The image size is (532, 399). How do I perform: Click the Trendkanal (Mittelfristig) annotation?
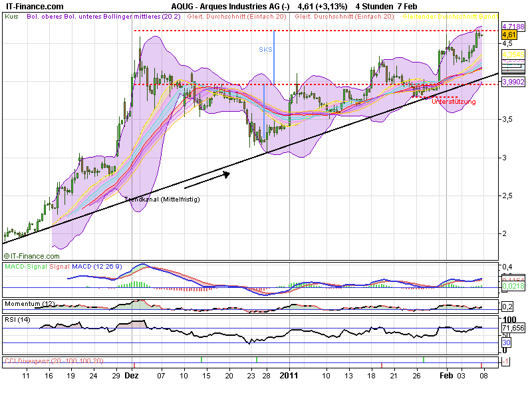tap(162, 199)
